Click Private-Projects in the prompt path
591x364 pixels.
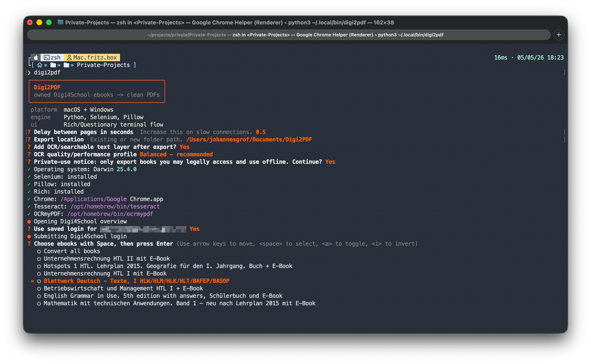pos(103,65)
